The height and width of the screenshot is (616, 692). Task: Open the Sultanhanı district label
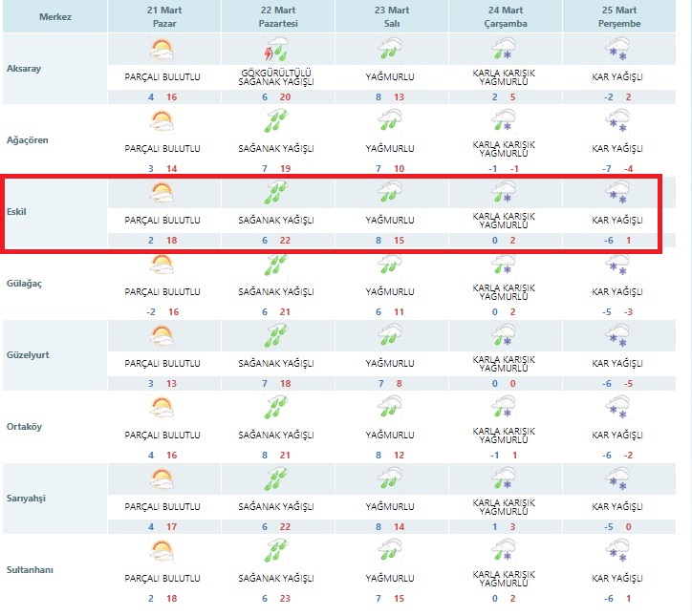pos(32,570)
